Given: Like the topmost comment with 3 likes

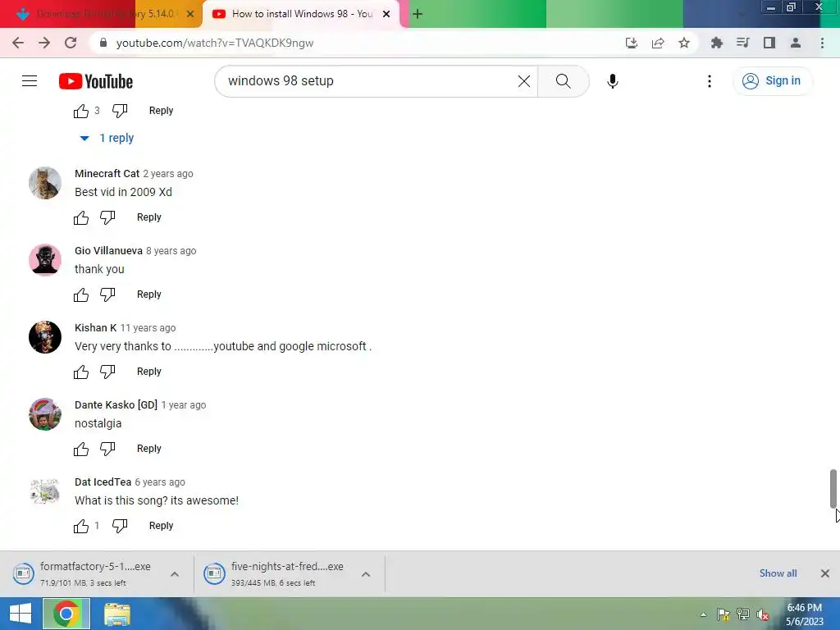Looking at the screenshot, I should pyautogui.click(x=81, y=111).
